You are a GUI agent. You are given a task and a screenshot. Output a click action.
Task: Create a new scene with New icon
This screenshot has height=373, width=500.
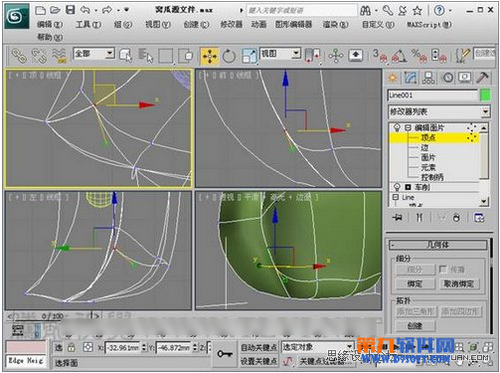tap(40, 10)
